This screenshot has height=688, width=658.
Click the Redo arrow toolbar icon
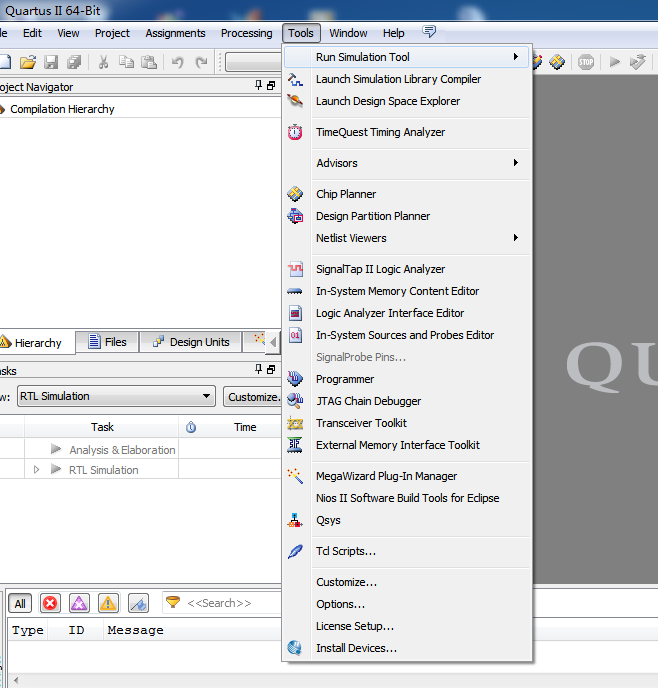coord(201,62)
